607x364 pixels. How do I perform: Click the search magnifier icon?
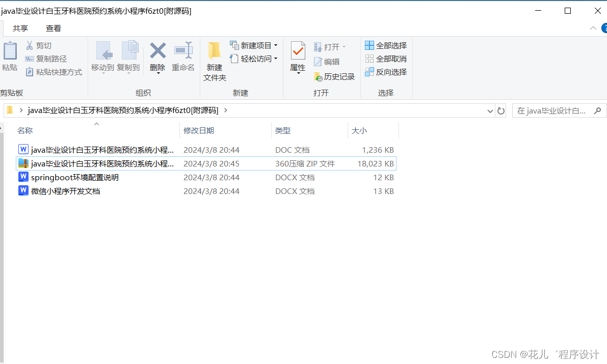click(x=597, y=110)
